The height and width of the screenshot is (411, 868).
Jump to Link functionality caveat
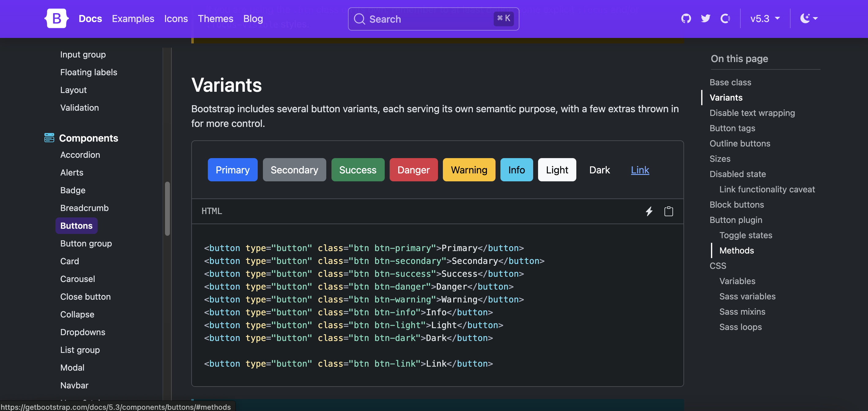[767, 189]
